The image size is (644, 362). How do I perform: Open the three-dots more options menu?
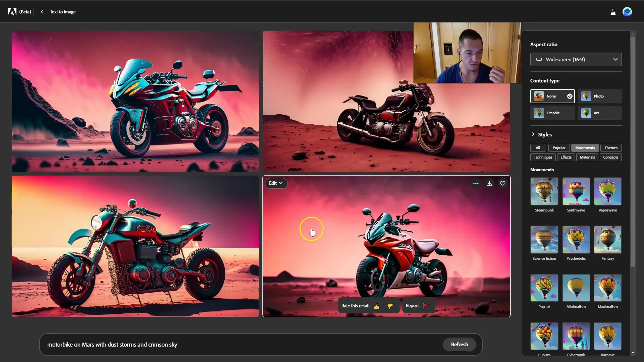tap(476, 183)
